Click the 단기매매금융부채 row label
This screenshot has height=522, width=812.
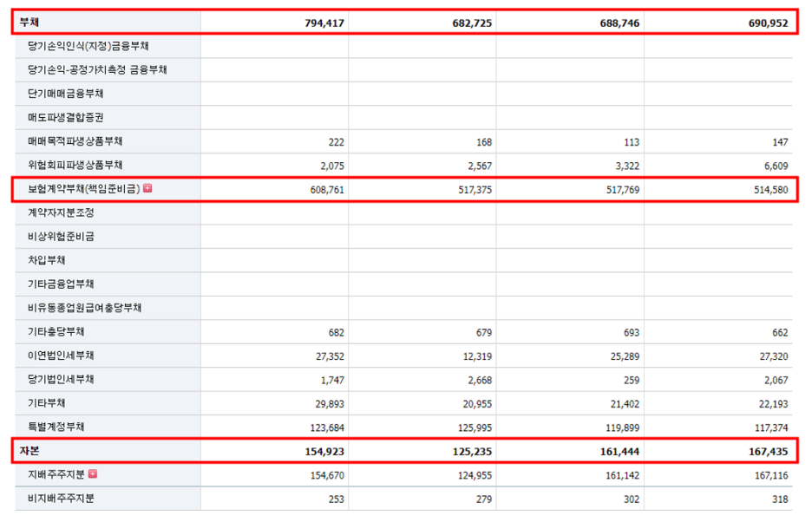click(x=66, y=94)
